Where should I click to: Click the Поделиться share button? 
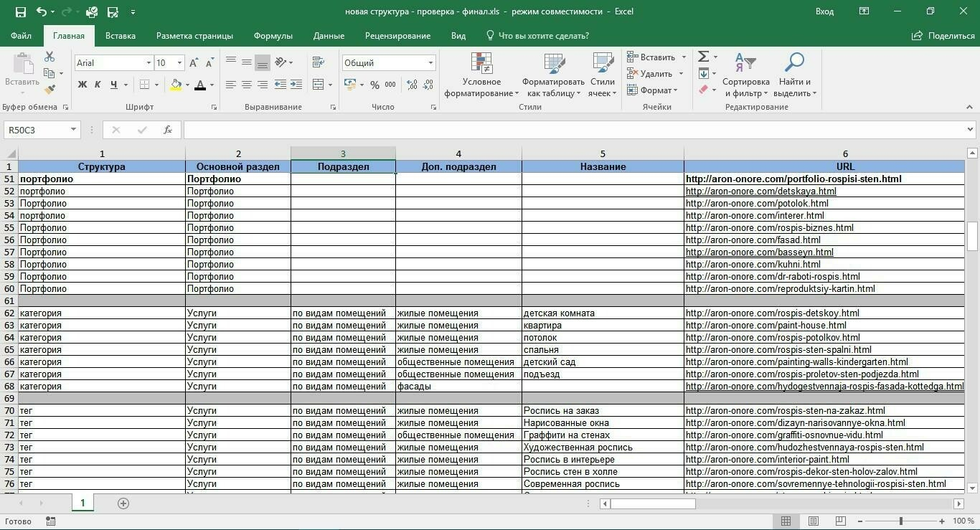943,36
